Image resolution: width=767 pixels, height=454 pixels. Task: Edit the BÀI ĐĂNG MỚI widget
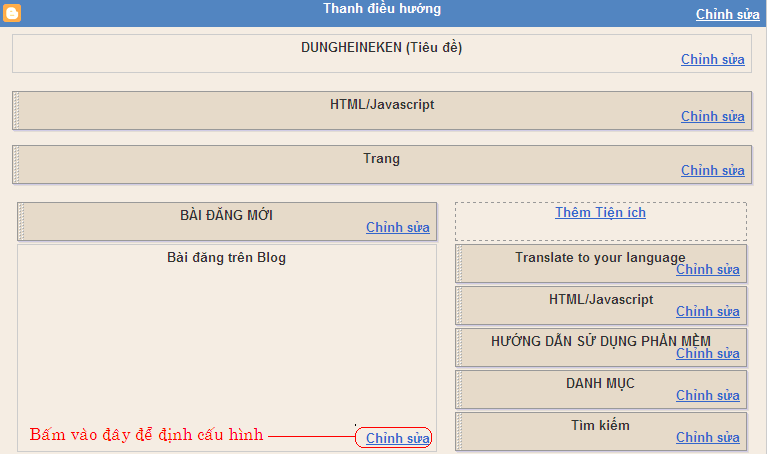pyautogui.click(x=398, y=228)
